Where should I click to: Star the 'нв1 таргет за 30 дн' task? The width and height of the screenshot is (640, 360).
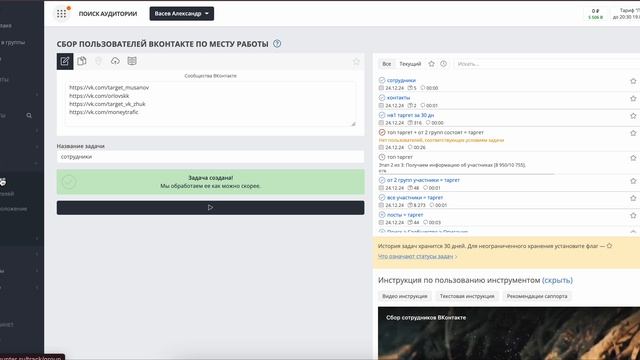point(633,116)
